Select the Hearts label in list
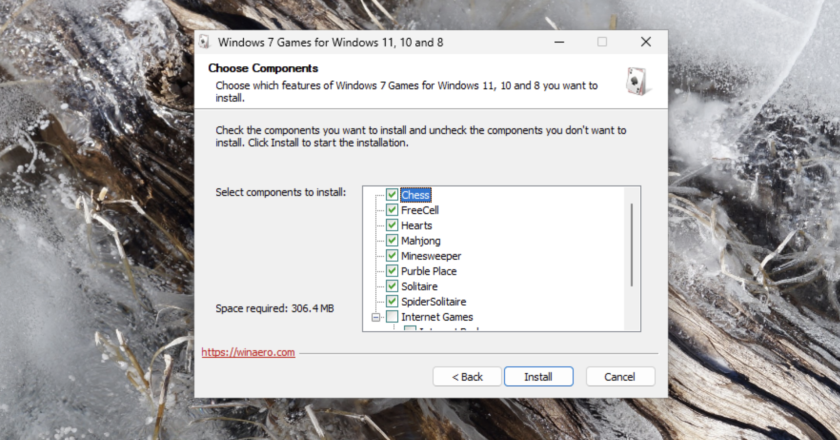Screen dimensions: 840x440 (416, 226)
